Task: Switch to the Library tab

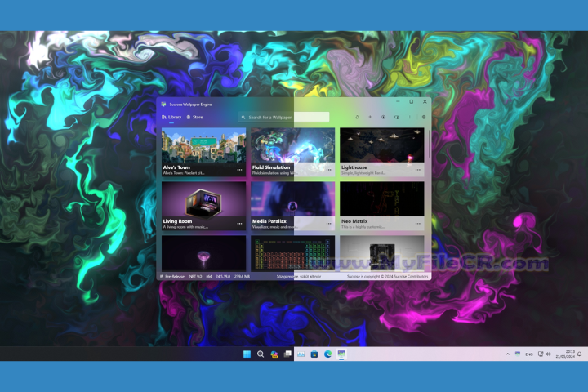Action: pos(171,117)
